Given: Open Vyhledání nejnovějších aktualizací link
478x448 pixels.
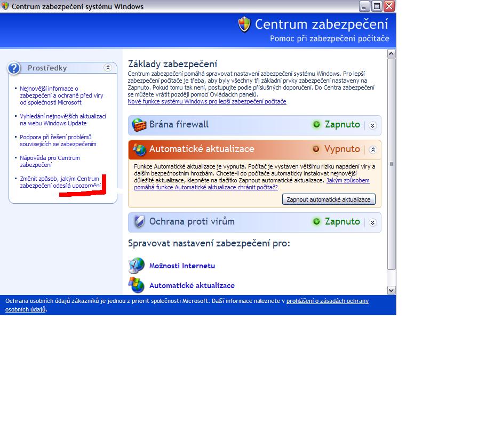Looking at the screenshot, I should [x=63, y=120].
